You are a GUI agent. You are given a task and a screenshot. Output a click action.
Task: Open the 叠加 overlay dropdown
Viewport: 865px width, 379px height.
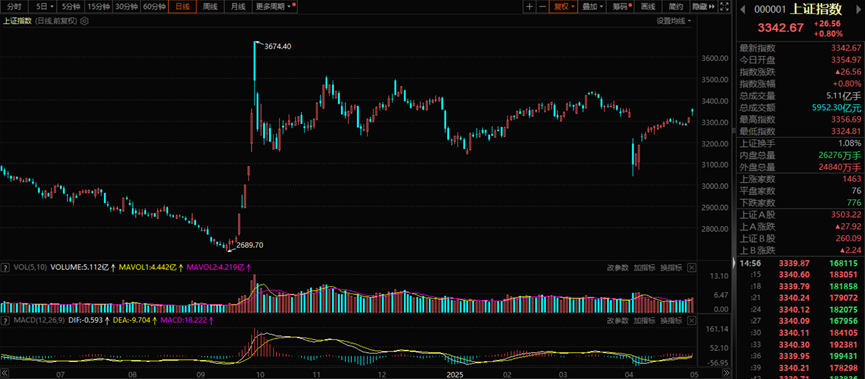click(x=593, y=7)
